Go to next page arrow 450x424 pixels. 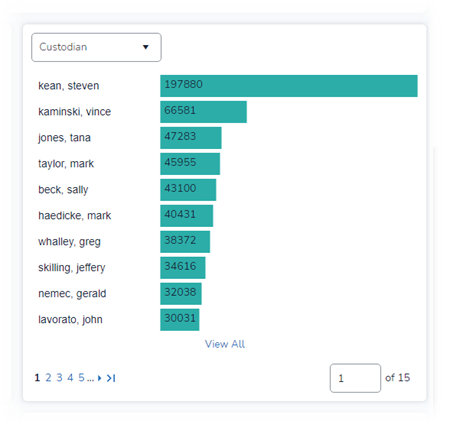pyautogui.click(x=99, y=378)
